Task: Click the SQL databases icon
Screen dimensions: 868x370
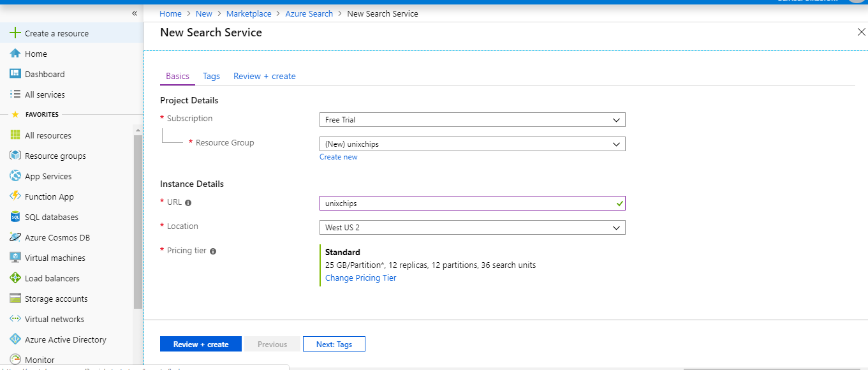Action: (x=15, y=217)
